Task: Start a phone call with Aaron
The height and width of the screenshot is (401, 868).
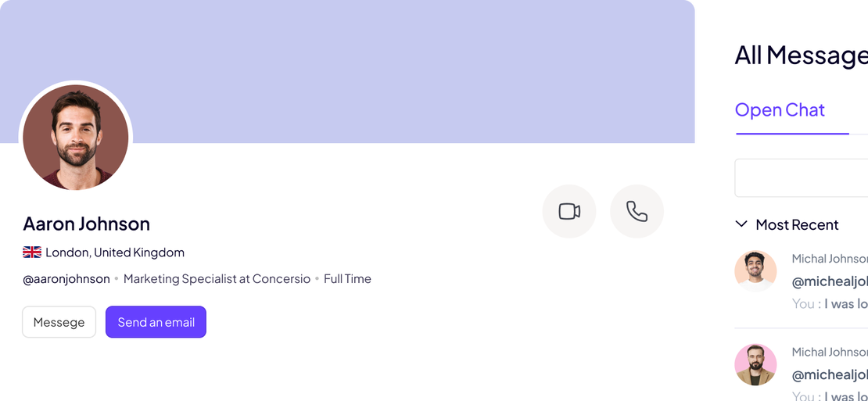Action: click(637, 211)
